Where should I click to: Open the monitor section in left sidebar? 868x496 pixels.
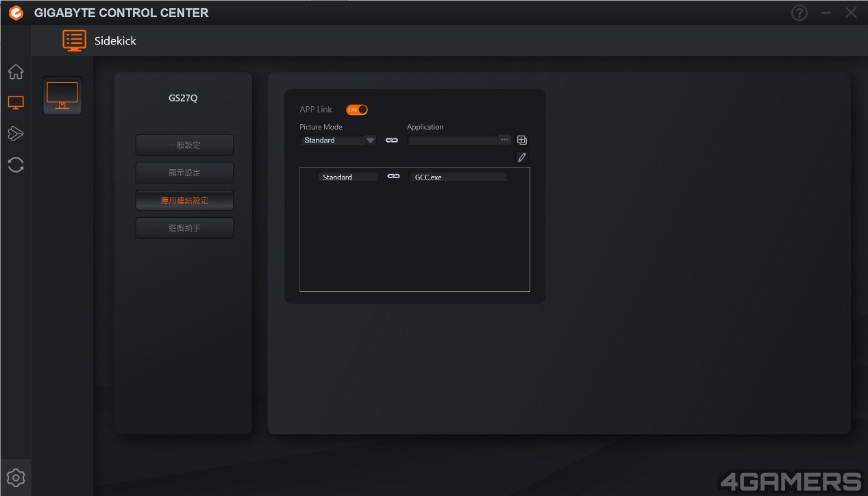coord(16,103)
